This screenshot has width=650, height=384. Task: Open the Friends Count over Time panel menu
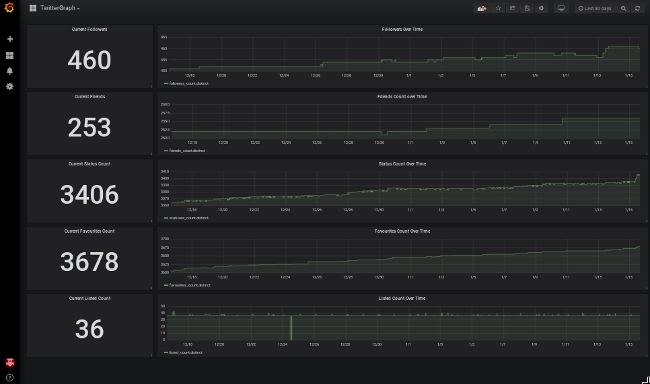pos(402,97)
